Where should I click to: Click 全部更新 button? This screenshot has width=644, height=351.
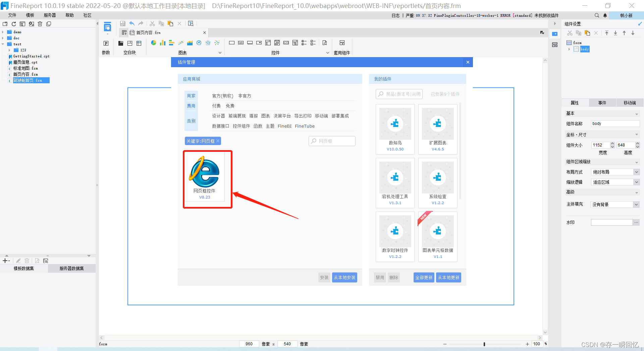click(424, 277)
